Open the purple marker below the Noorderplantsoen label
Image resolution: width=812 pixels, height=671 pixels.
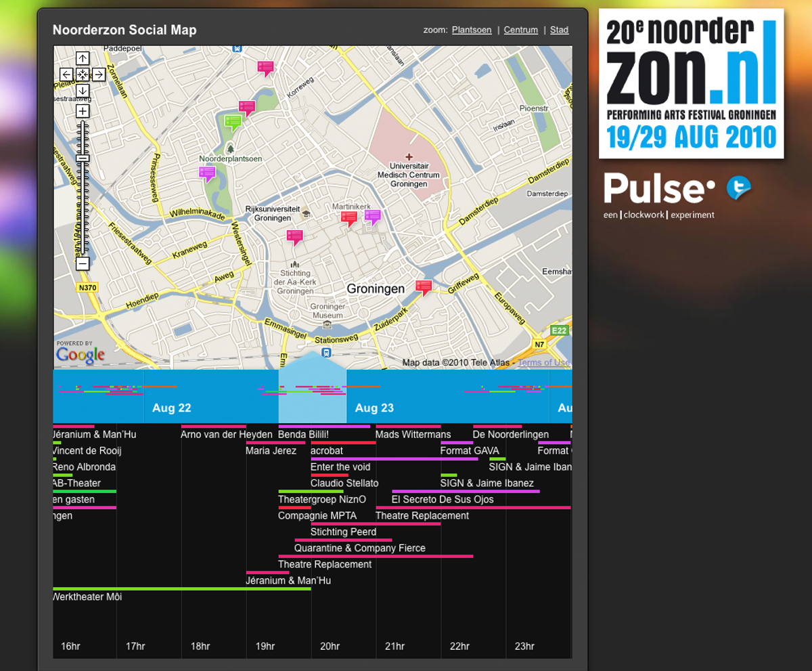click(x=207, y=174)
